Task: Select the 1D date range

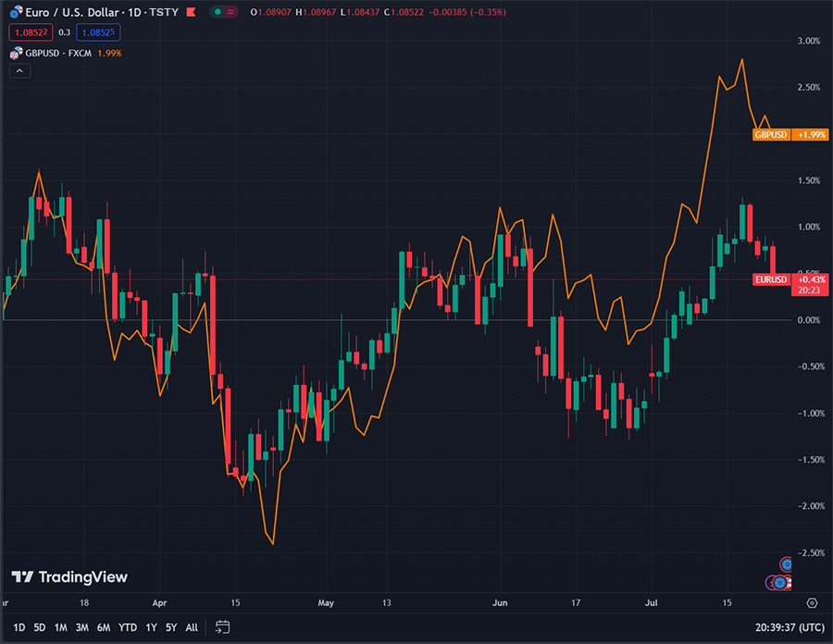Action: [x=19, y=627]
